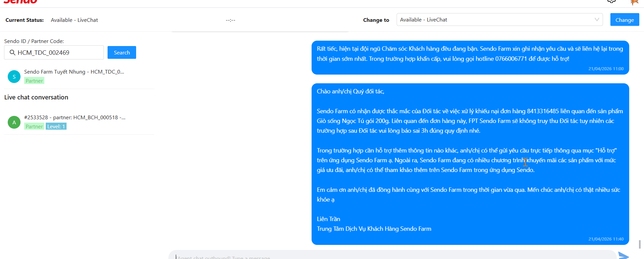Click the green 'A' avatar
This screenshot has height=259, width=644.
[x=14, y=122]
